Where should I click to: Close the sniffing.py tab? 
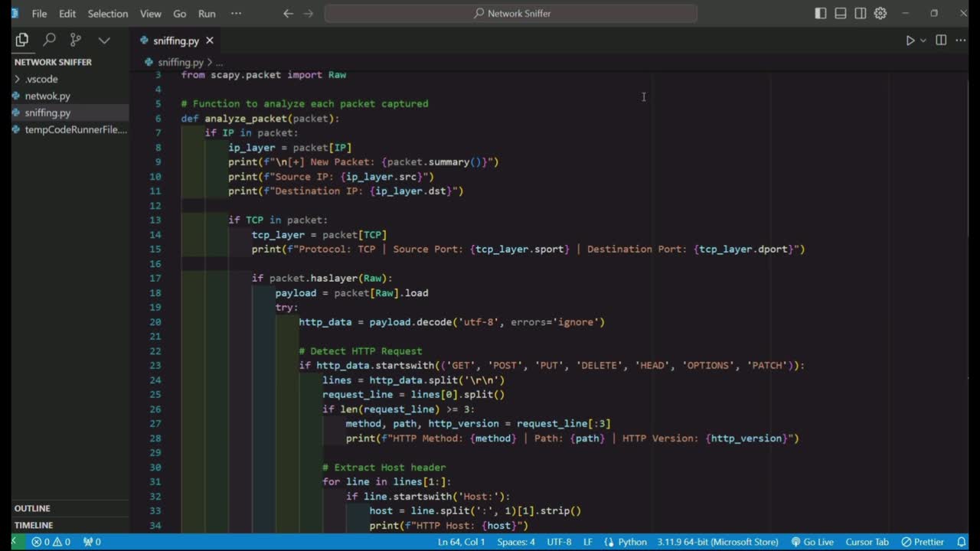coord(210,41)
